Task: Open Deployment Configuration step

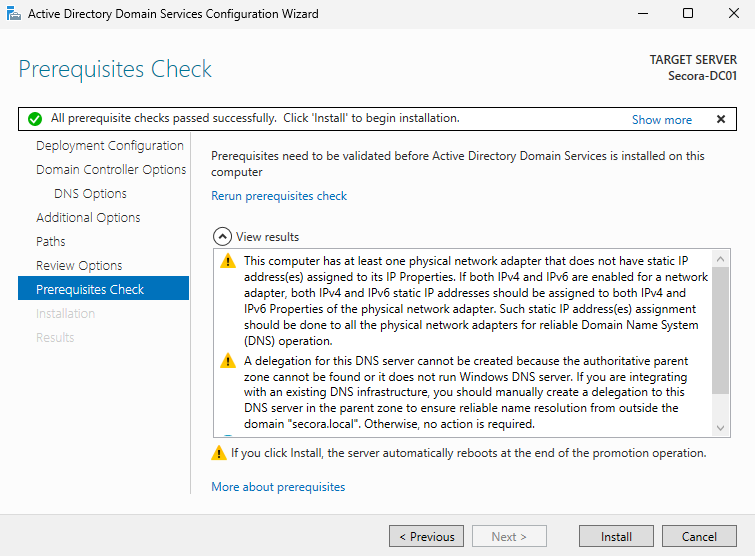Action: (x=110, y=146)
